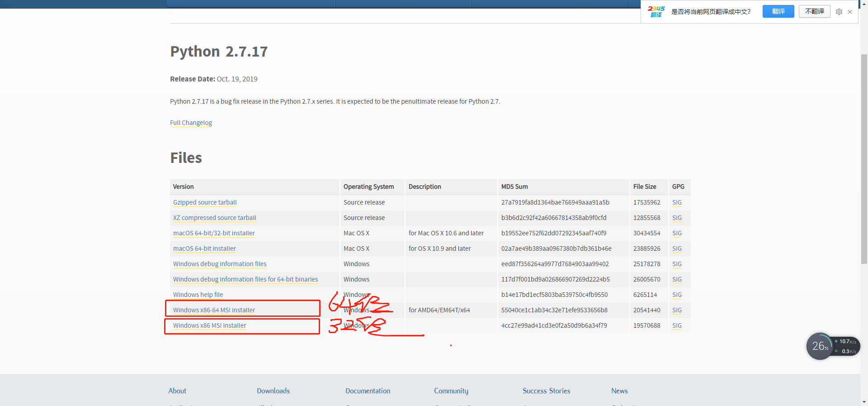Image resolution: width=868 pixels, height=406 pixels.
Task: Open Windows debug files for 64-bit binaries
Action: pos(245,279)
